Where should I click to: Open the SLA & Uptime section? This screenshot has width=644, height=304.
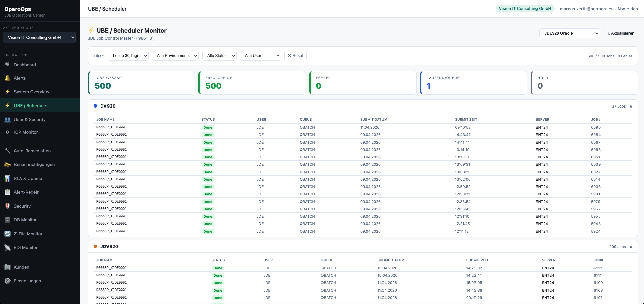point(28,178)
